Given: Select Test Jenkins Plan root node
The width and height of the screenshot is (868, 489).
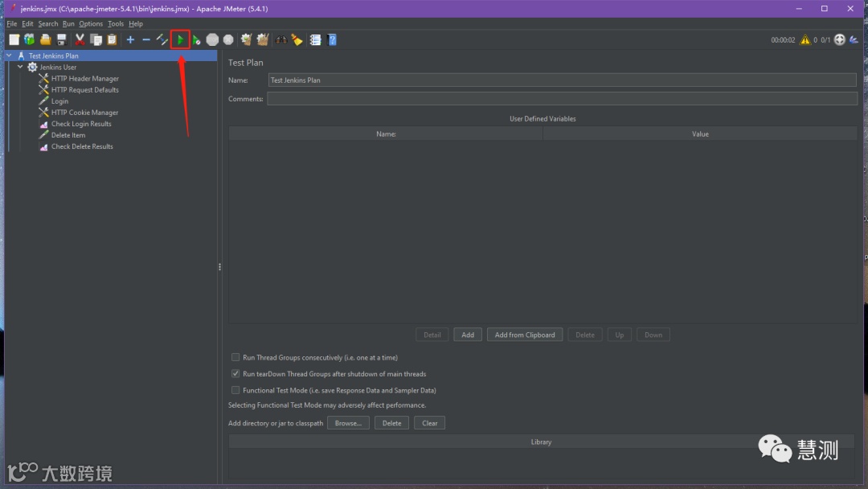Looking at the screenshot, I should tap(54, 55).
